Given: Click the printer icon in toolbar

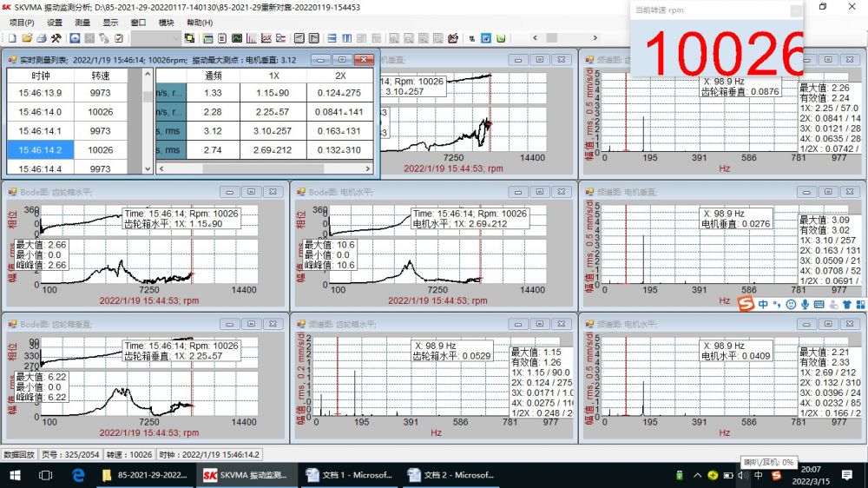Looking at the screenshot, I should pos(42,38).
